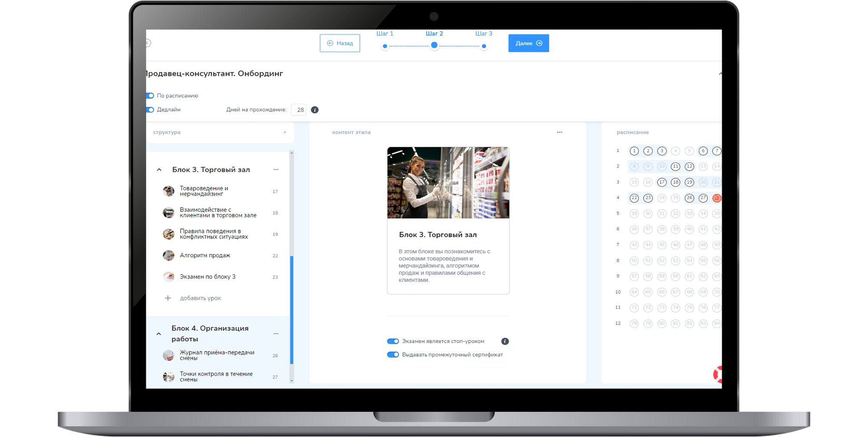The image size is (868, 437).
Task: Open three-dot menu in контент этапа panel
Action: (559, 132)
